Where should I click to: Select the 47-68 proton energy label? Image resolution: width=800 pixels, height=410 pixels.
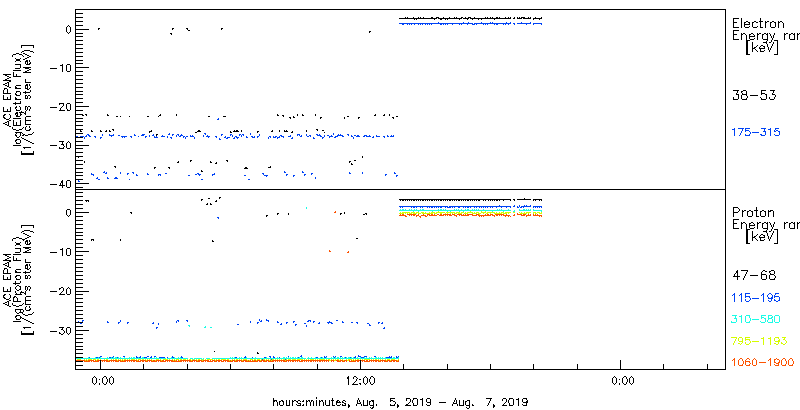754,276
